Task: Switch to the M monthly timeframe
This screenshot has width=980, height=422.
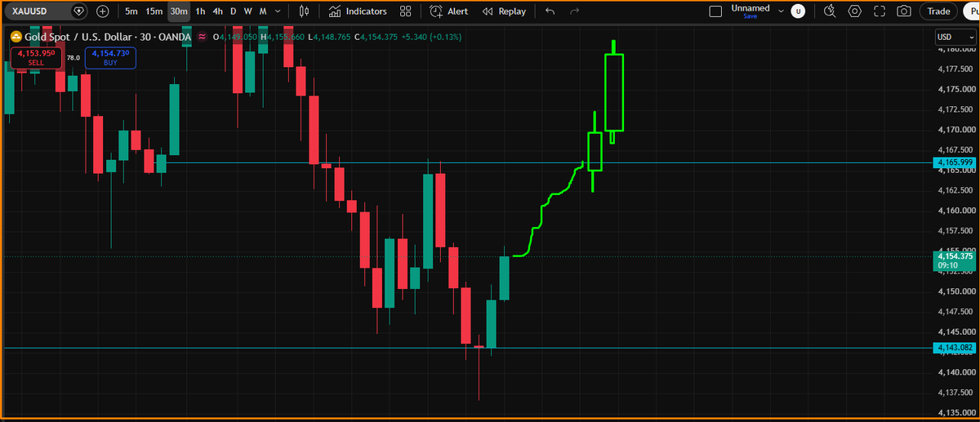Action: coord(263,11)
